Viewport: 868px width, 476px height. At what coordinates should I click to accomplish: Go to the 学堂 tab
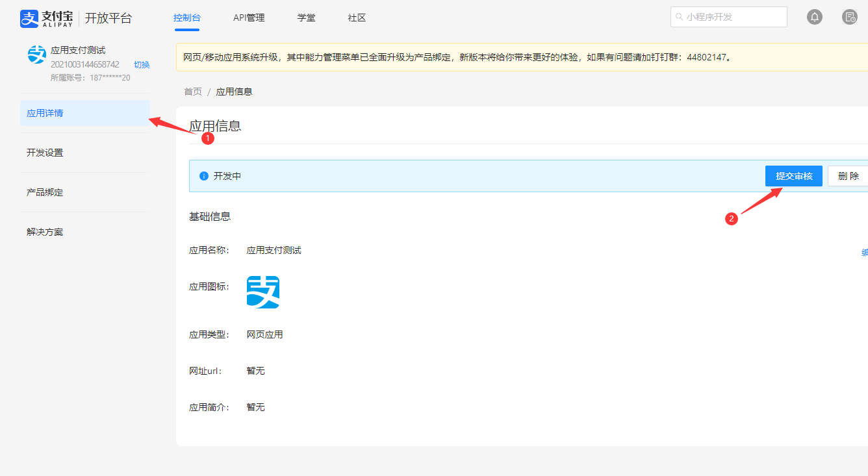[x=306, y=18]
